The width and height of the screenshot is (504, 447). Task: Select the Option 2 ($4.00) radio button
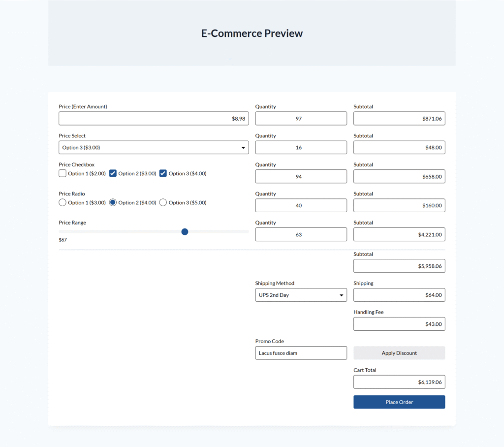pos(113,202)
